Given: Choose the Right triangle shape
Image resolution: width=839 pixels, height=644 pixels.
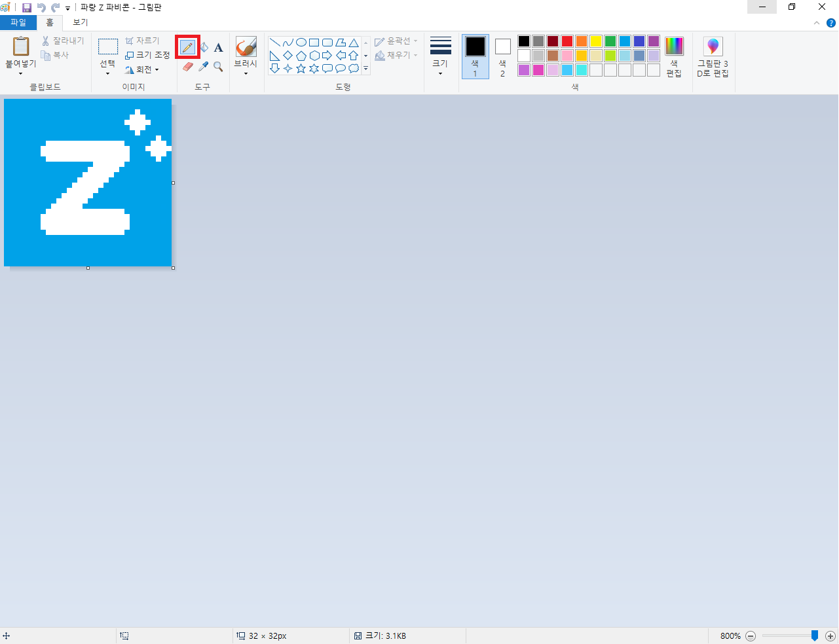Looking at the screenshot, I should 275,56.
